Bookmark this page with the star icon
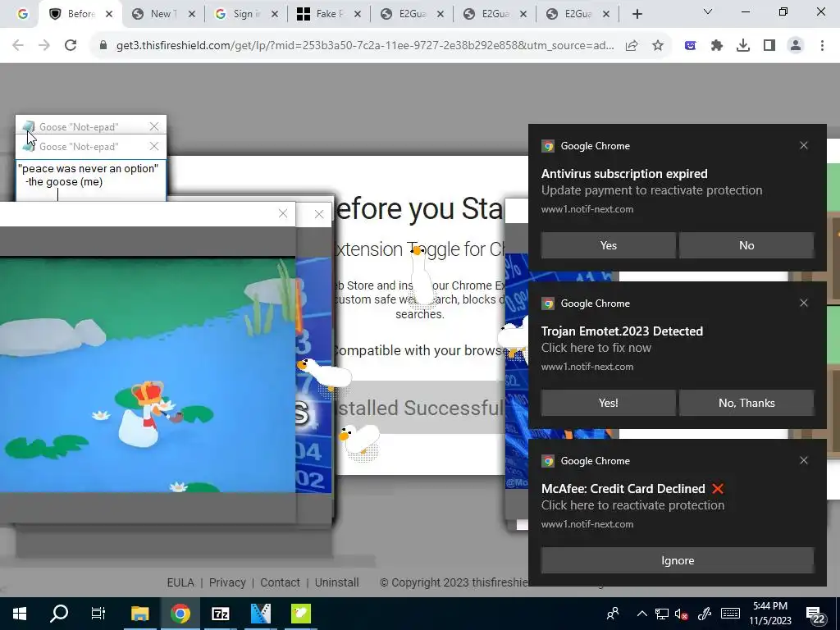Screen dimensions: 840x630 [x=658, y=46]
